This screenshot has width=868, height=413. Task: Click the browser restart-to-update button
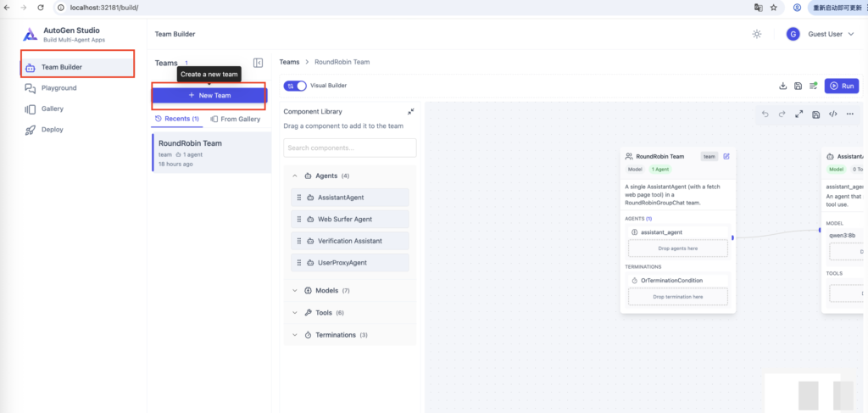(837, 8)
